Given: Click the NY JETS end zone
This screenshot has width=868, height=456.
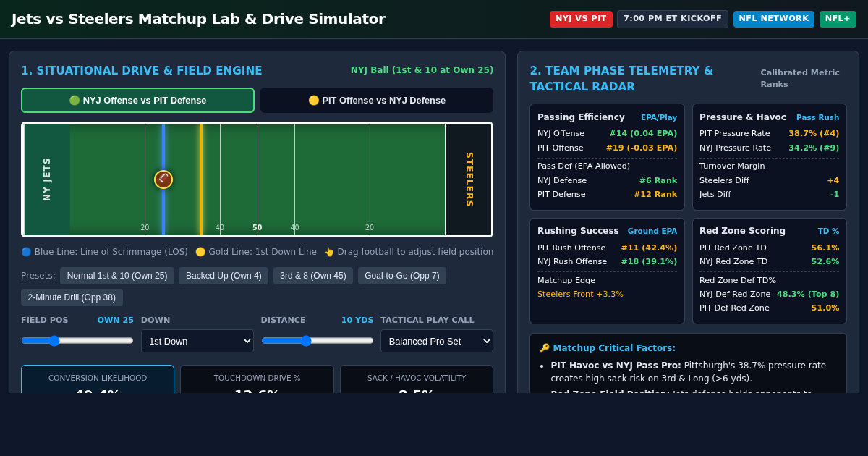Looking at the screenshot, I should click(x=47, y=180).
